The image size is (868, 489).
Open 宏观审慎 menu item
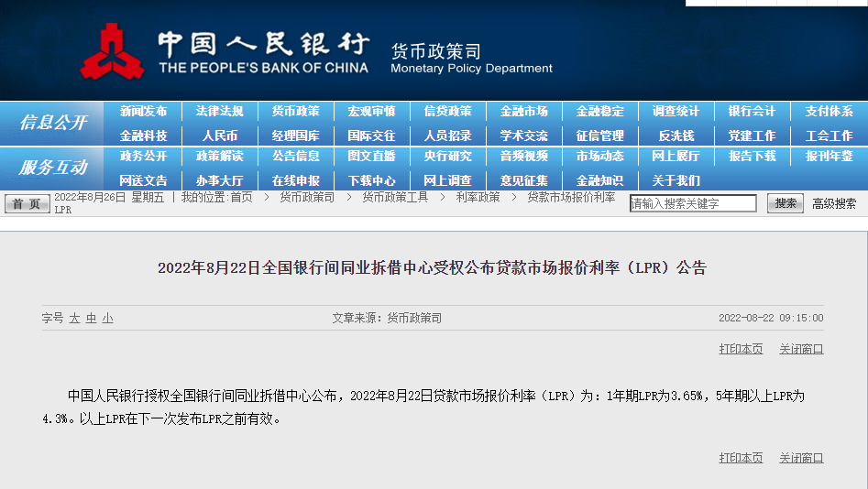[x=371, y=111]
